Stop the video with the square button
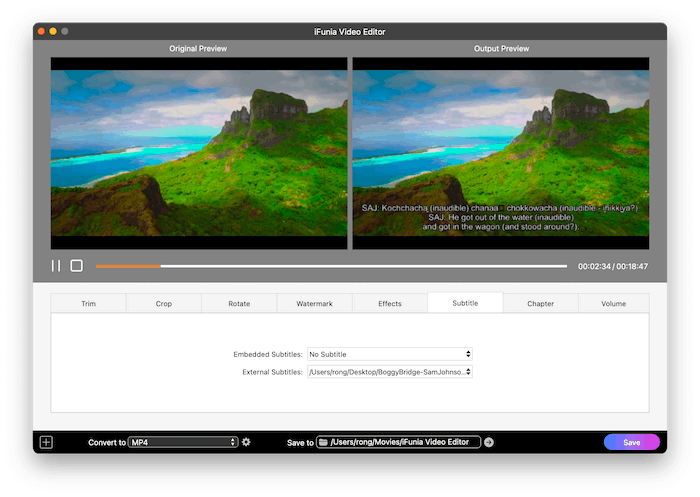700x497 pixels. click(76, 266)
